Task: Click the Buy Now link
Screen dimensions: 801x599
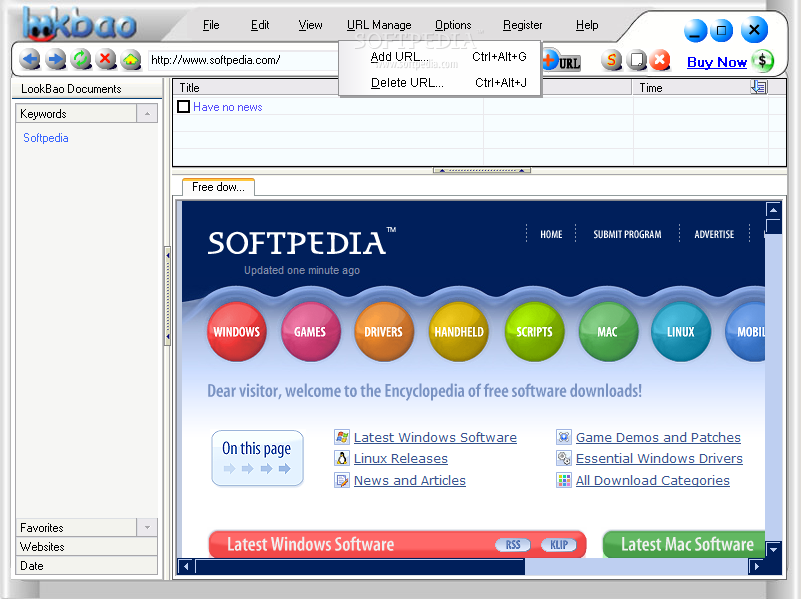Action: (717, 62)
